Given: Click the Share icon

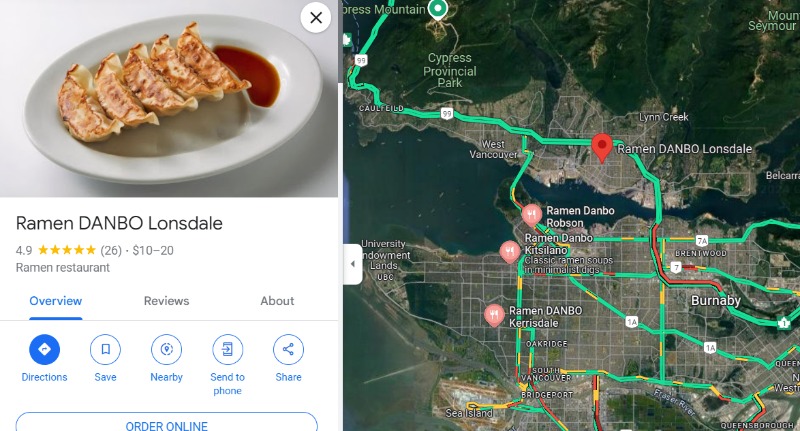Looking at the screenshot, I should (288, 349).
